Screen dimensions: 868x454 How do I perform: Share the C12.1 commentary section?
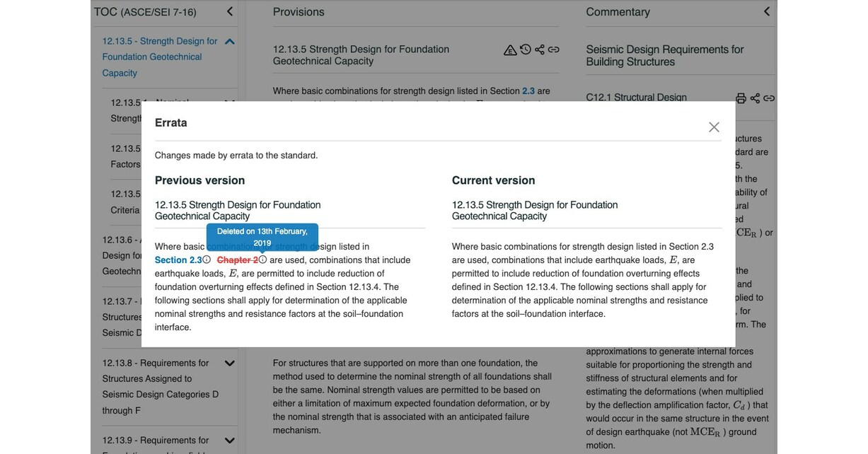pos(755,98)
